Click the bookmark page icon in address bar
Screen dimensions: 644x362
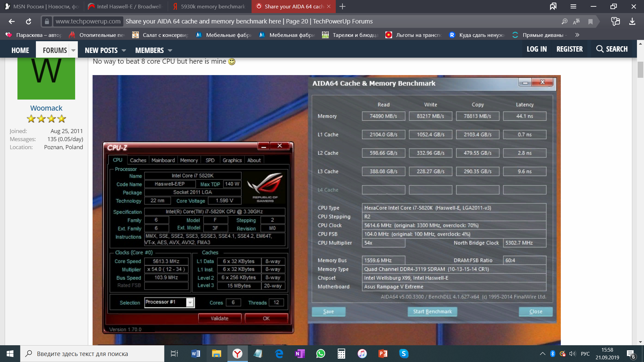click(590, 21)
